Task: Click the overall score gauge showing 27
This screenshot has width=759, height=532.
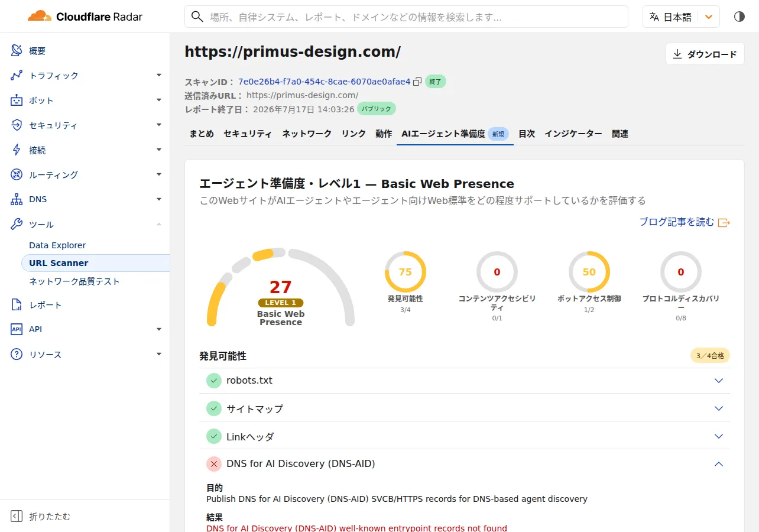Action: [x=281, y=287]
